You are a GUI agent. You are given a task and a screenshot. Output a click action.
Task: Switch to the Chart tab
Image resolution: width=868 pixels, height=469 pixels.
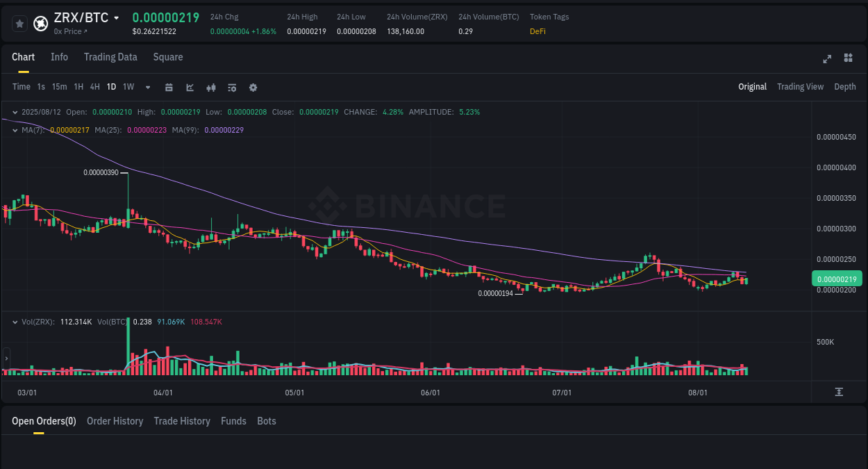pos(24,57)
